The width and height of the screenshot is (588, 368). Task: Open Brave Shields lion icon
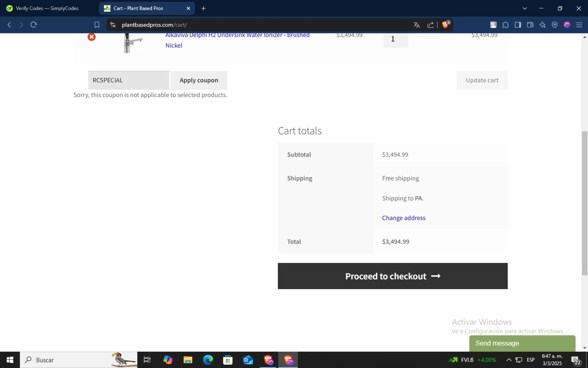(446, 25)
